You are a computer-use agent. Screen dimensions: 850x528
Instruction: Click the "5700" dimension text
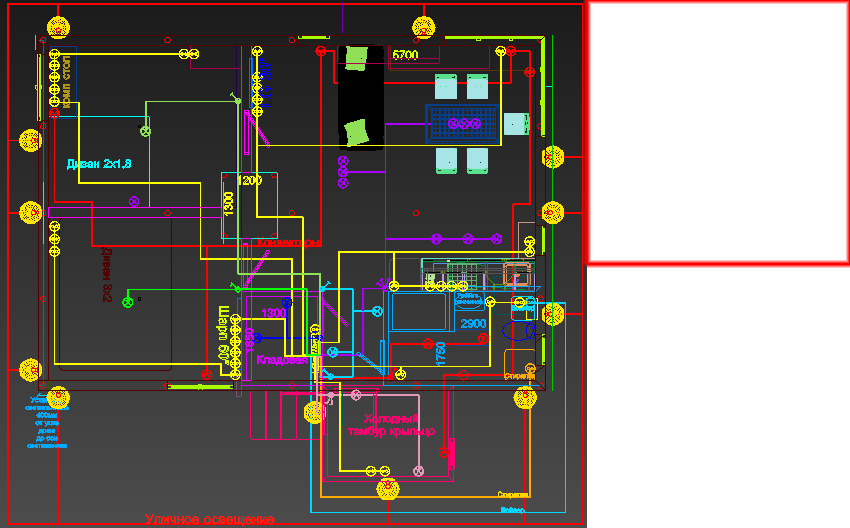click(x=405, y=56)
